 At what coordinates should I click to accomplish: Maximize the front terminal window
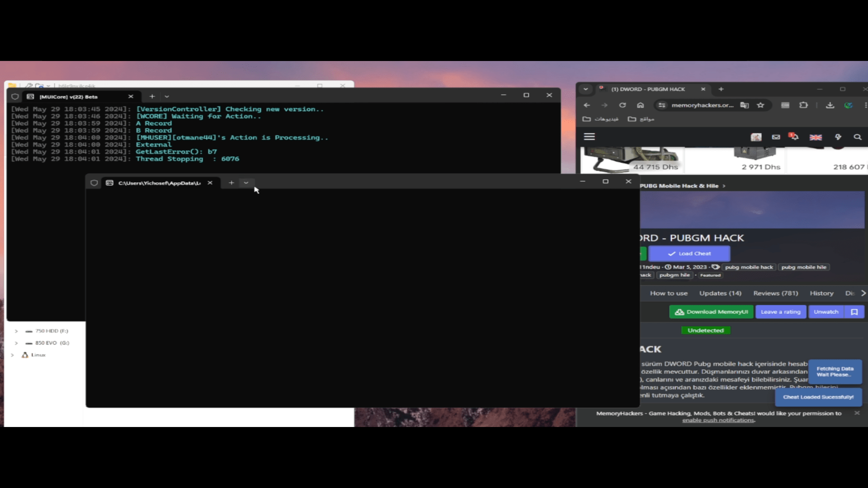[x=605, y=181]
